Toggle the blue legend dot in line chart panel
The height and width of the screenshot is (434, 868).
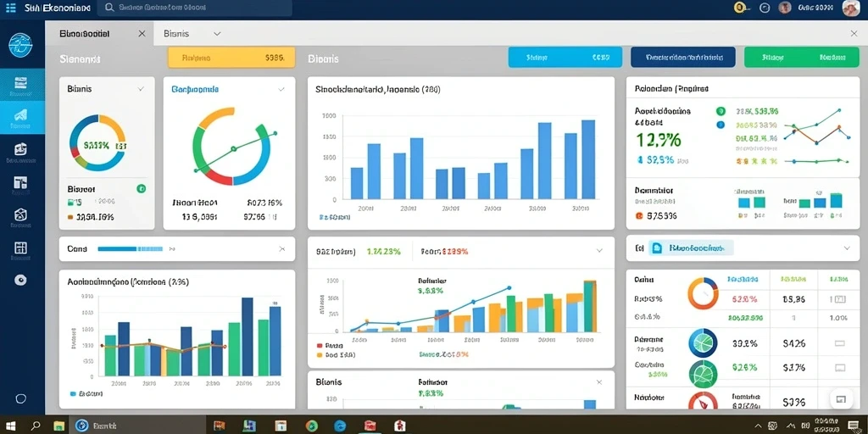(x=721, y=125)
